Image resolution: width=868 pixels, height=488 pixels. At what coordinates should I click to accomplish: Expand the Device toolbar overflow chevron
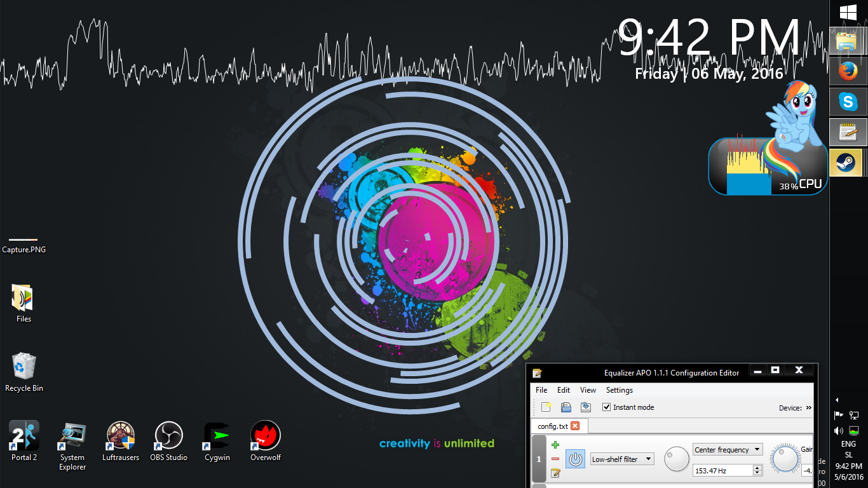808,408
